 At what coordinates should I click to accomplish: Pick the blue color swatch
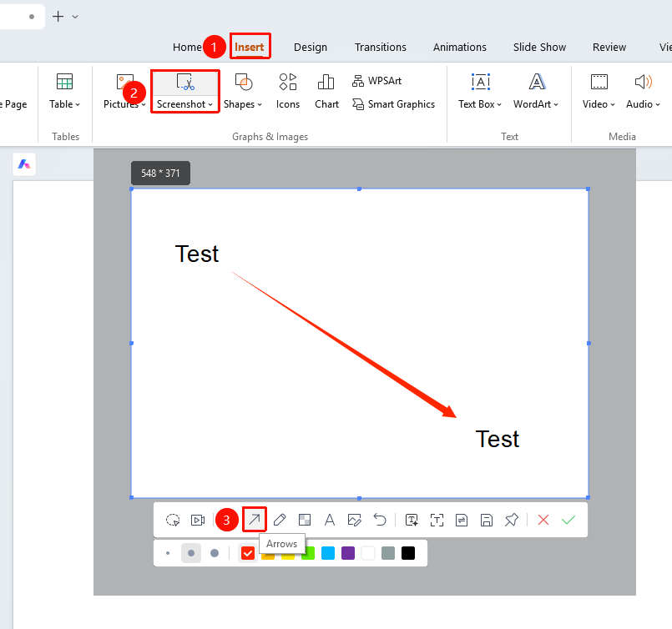coord(328,553)
